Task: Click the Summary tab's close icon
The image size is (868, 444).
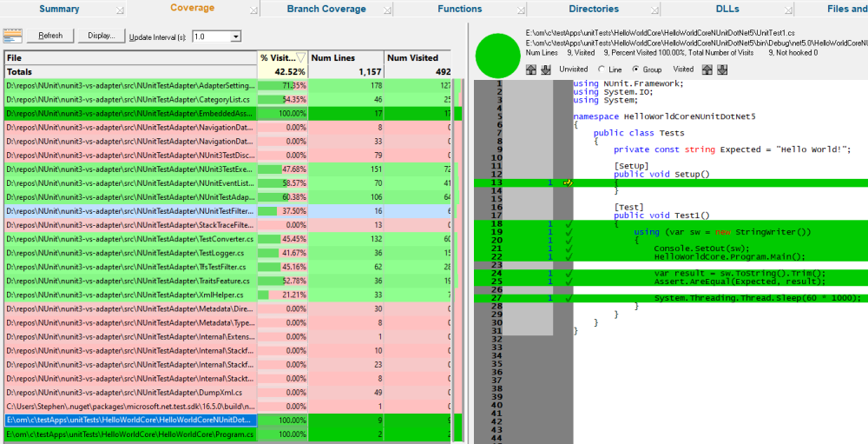Action: tap(120, 10)
